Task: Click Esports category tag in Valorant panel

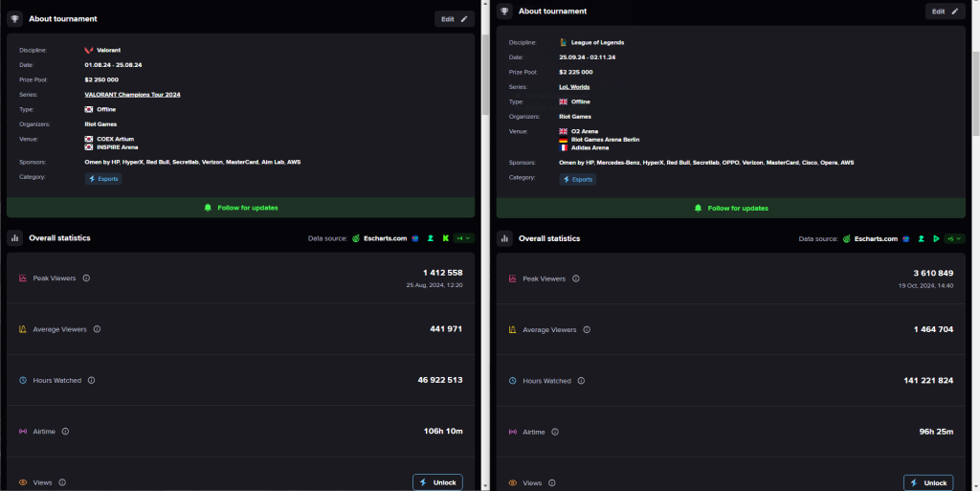Action: (x=103, y=179)
